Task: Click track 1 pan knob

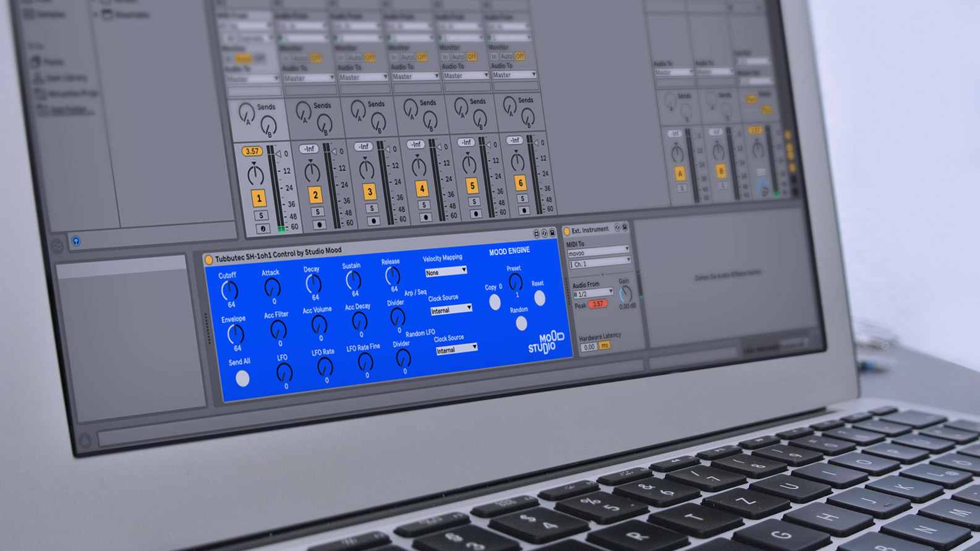Action: pyautogui.click(x=255, y=174)
